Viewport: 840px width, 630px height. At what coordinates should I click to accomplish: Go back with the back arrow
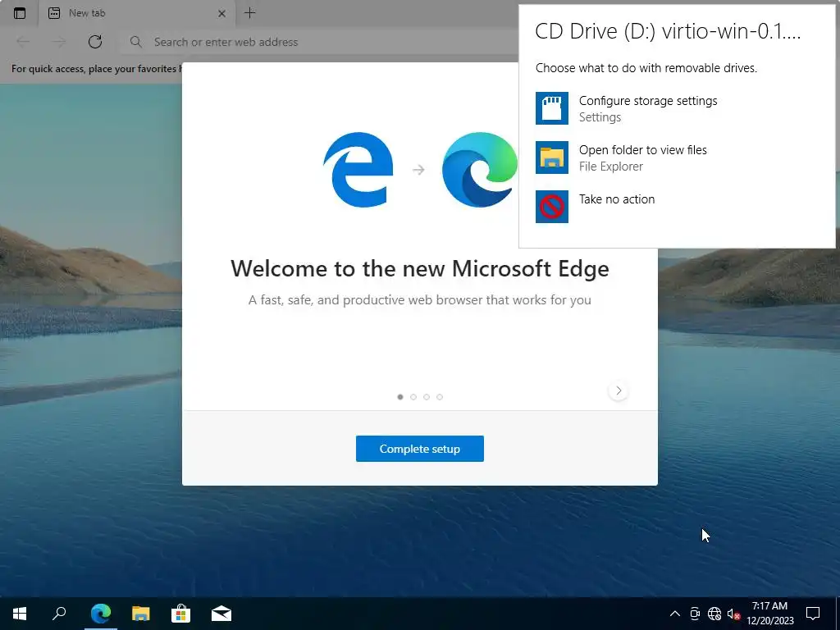coord(23,42)
